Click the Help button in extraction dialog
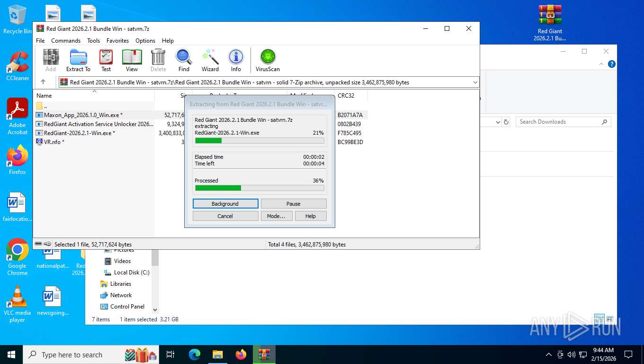Image resolution: width=644 pixels, height=364 pixels. pyautogui.click(x=311, y=216)
